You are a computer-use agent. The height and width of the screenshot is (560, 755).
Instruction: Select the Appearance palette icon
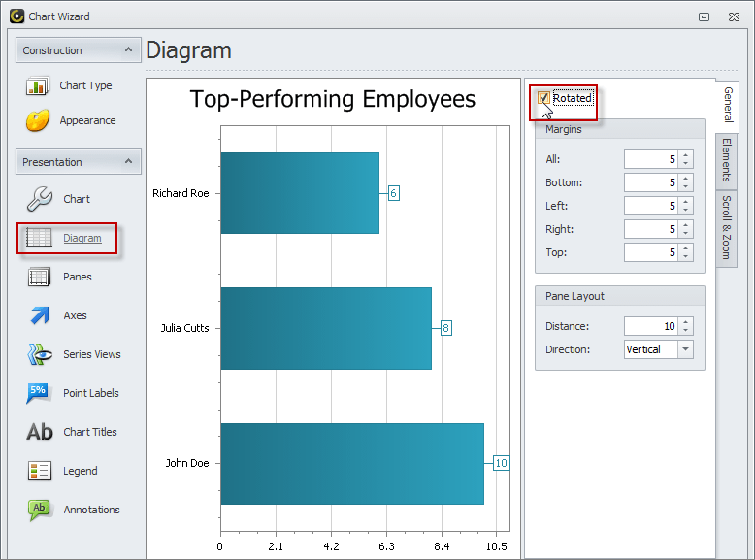pos(38,121)
